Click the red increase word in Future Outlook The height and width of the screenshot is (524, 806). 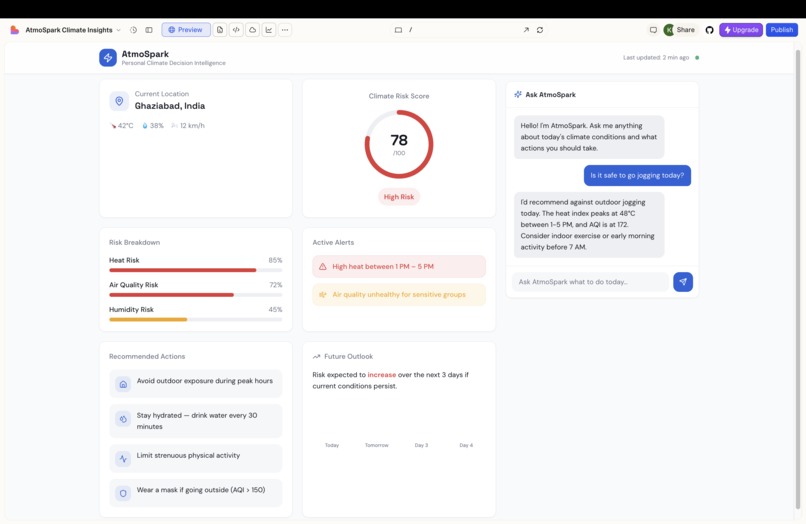click(381, 375)
